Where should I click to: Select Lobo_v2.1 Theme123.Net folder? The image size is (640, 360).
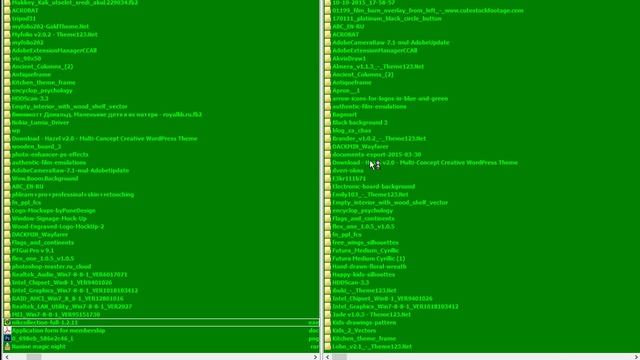tap(372, 347)
